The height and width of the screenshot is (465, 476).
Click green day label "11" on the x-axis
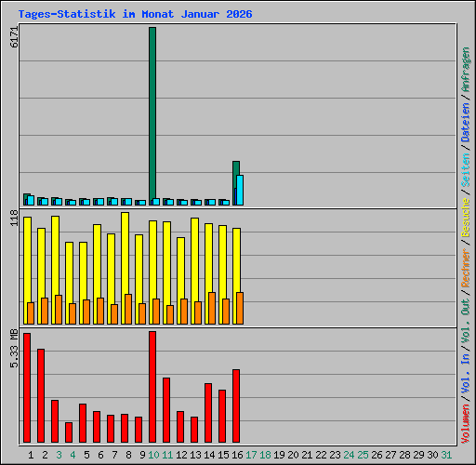point(167,455)
